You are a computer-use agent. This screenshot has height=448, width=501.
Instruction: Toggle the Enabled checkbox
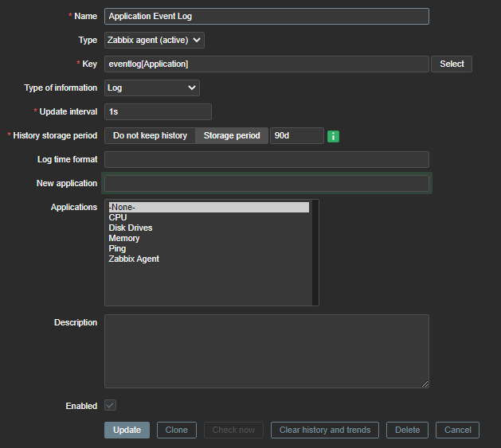pos(110,406)
